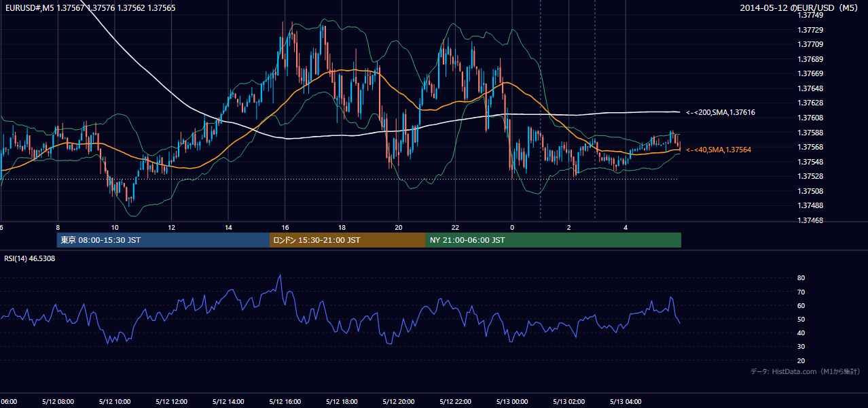Click price level 1.37468 on the axis
The image size is (868, 408).
[811, 220]
